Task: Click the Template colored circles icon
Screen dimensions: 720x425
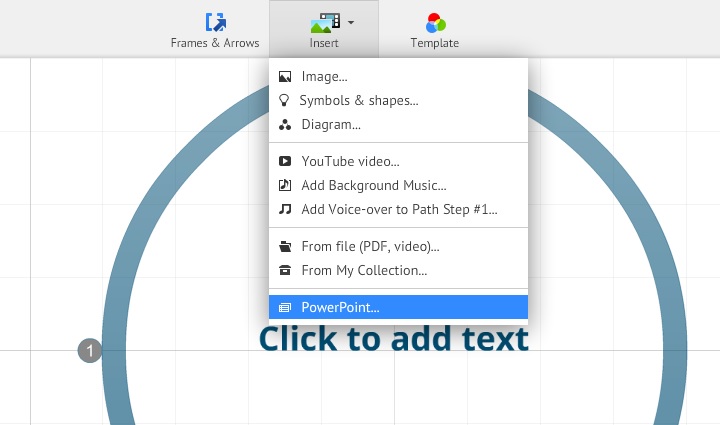Action: (434, 22)
